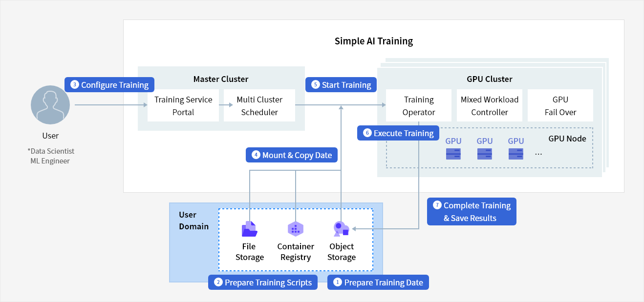Click the leftmost GPU server icon
Image resolution: width=644 pixels, height=302 pixels.
tap(453, 154)
